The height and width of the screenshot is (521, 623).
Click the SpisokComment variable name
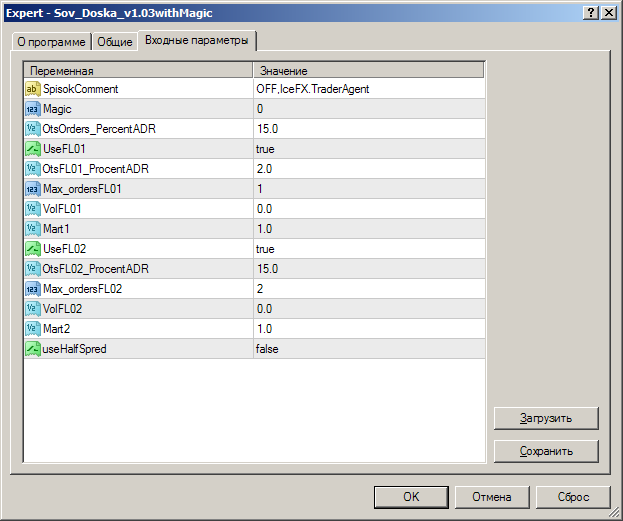click(x=81, y=89)
